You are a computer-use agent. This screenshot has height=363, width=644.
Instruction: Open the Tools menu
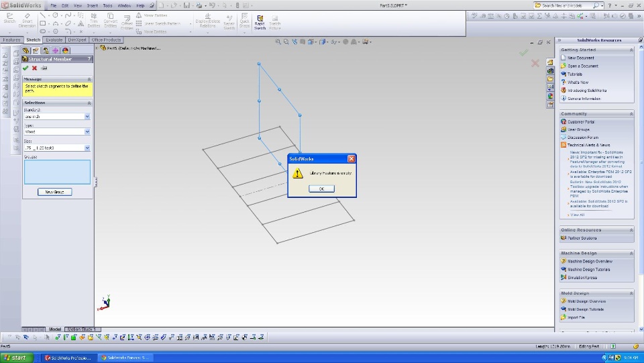click(x=107, y=6)
